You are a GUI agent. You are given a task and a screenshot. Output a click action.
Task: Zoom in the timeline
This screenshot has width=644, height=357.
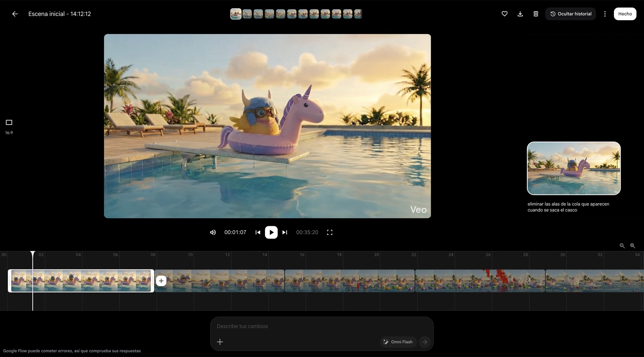tap(633, 246)
